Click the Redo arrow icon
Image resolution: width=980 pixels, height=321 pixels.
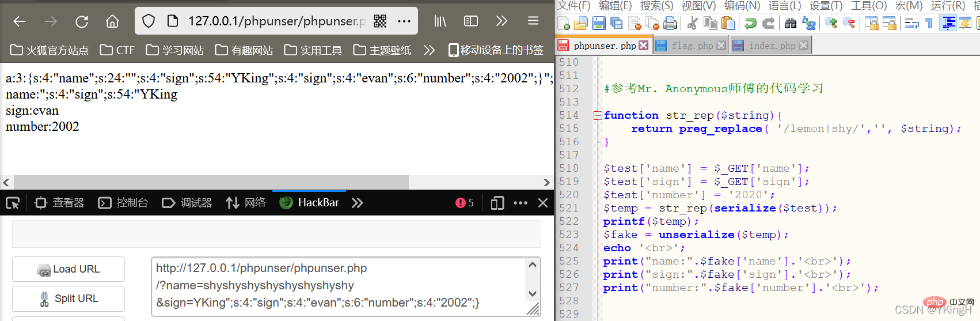pos(768,23)
